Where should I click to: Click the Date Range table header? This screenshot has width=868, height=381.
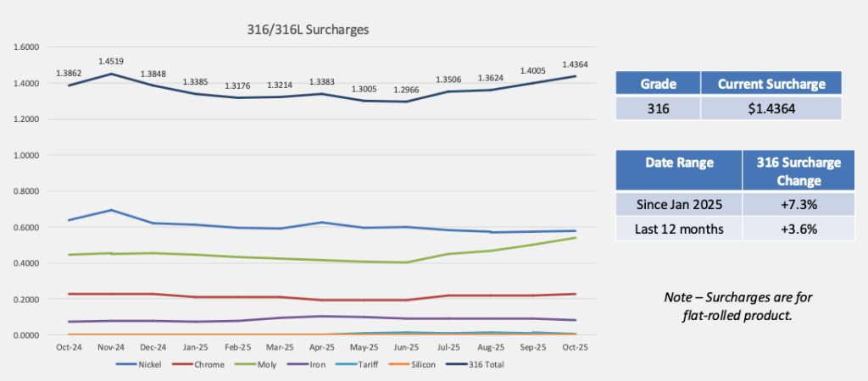680,162
